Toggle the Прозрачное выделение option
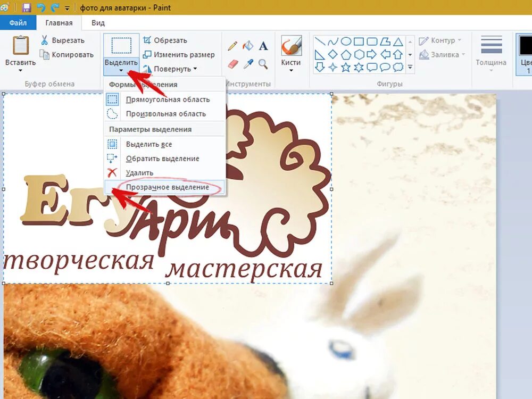 tap(165, 187)
